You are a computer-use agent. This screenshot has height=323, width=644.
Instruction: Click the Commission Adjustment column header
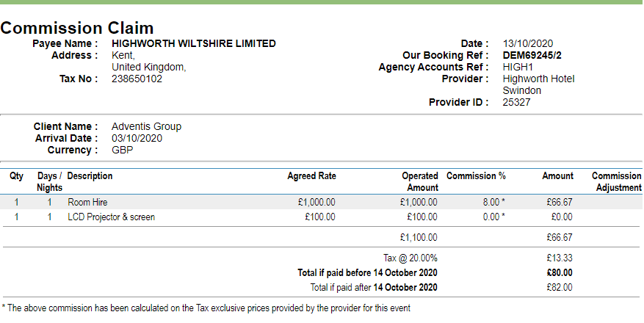(x=617, y=182)
